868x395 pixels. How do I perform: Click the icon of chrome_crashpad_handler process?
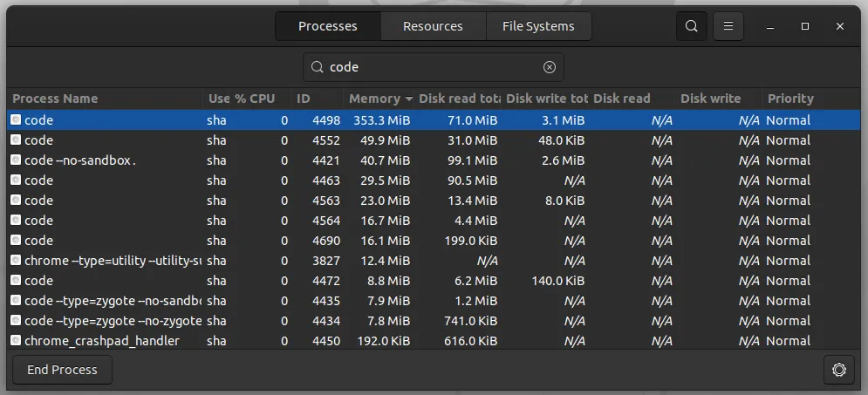point(16,340)
